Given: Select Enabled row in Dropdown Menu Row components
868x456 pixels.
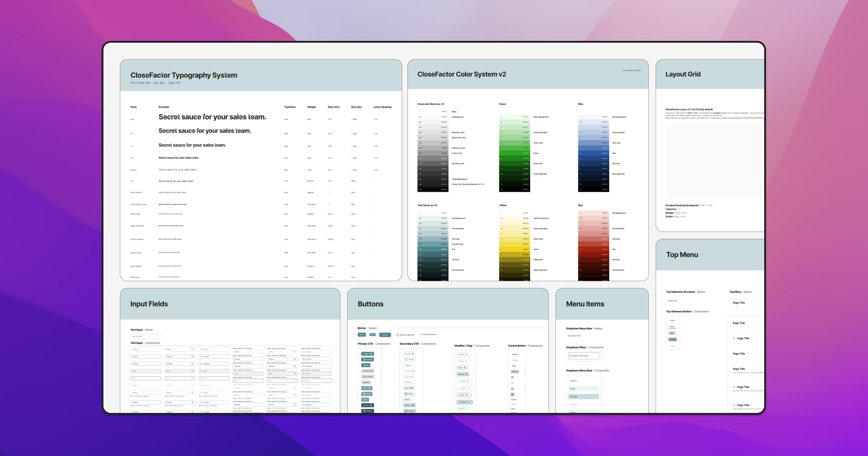Looking at the screenshot, I should coord(584,381).
